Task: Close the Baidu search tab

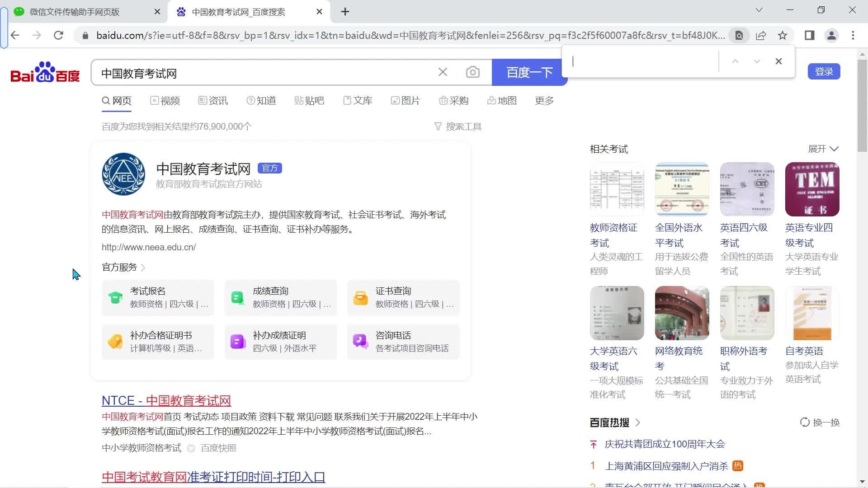Action: tap(319, 12)
